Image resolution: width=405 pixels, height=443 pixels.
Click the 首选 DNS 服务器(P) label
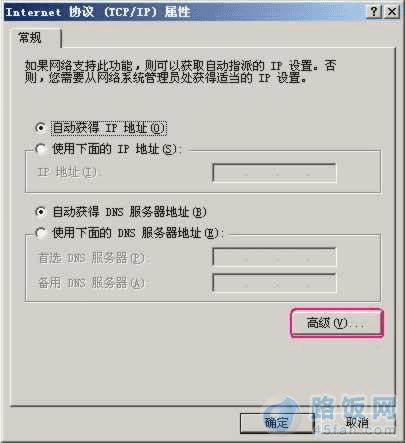(x=91, y=258)
